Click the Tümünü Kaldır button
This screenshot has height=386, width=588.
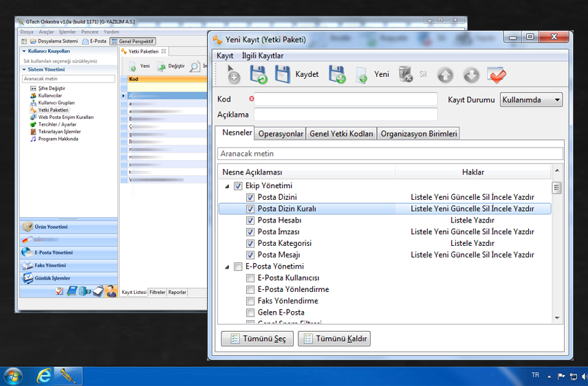pos(334,339)
